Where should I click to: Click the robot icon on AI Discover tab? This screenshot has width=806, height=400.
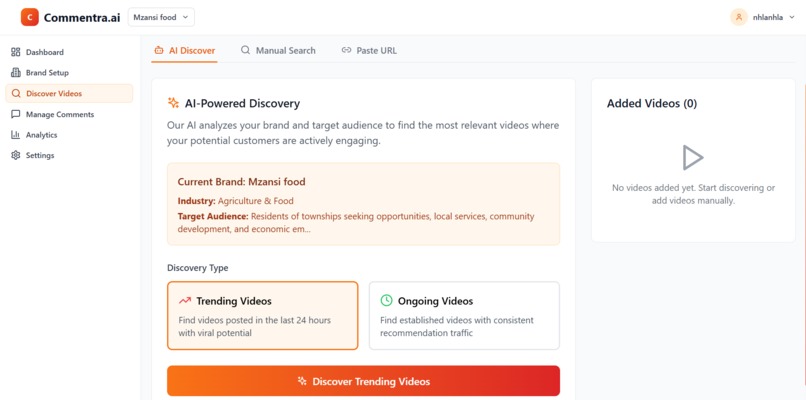click(159, 50)
